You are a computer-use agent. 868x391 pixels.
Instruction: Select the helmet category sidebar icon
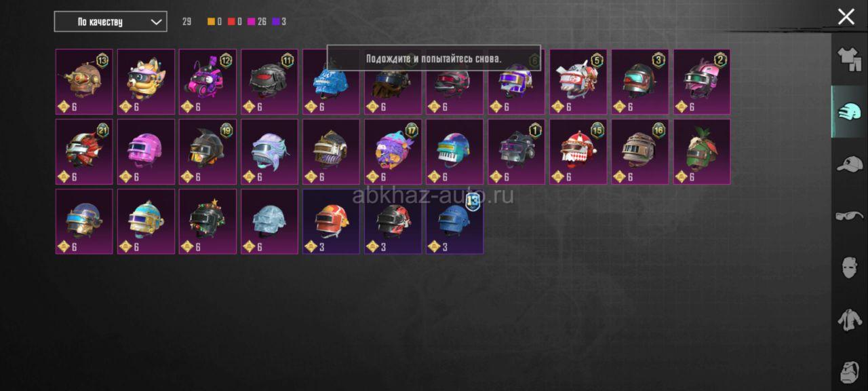849,112
